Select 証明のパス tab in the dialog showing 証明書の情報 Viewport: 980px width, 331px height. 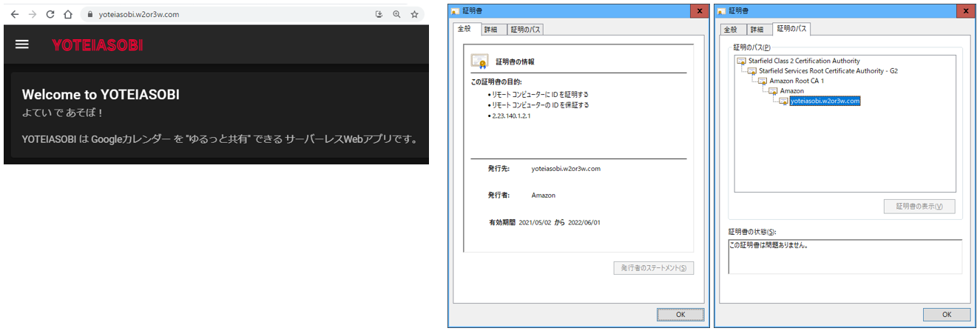[526, 30]
